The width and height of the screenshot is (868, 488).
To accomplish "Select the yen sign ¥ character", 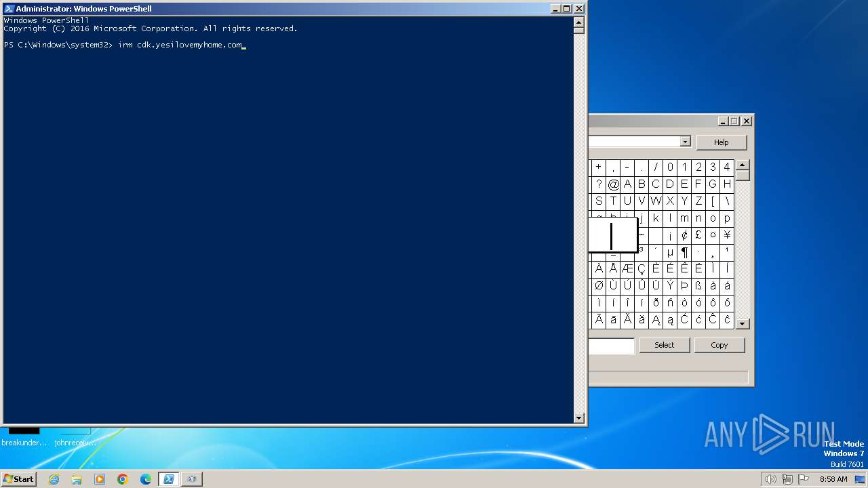I will point(727,235).
